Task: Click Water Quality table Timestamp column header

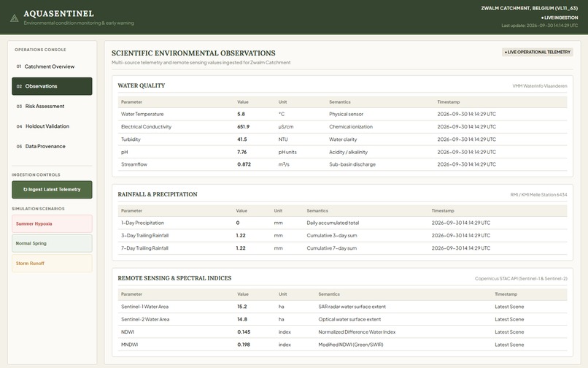Action: tap(448, 102)
